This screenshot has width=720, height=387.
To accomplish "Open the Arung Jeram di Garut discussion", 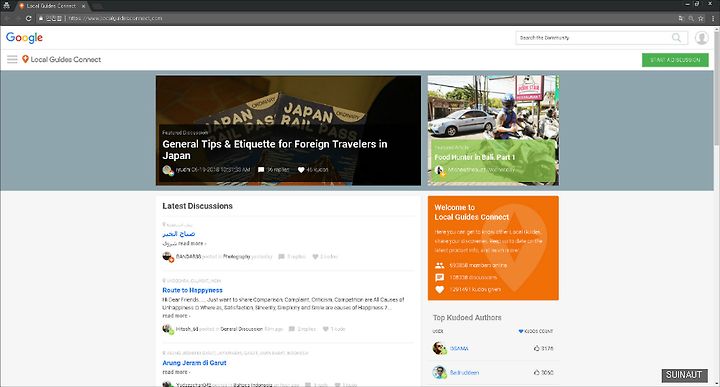I will [x=194, y=363].
